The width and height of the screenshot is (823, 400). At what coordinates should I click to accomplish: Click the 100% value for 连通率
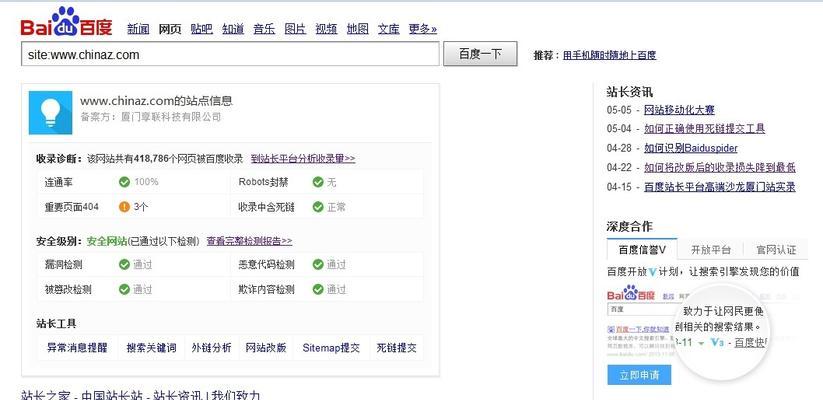point(146,182)
